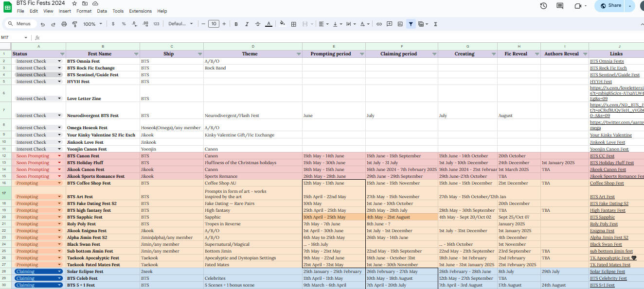
Task: Click the Borders icon
Action: pyautogui.click(x=294, y=24)
